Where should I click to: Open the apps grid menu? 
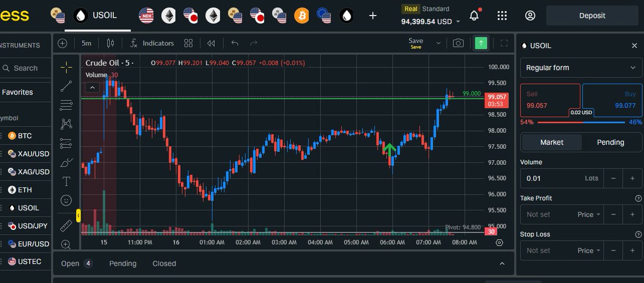pyautogui.click(x=502, y=16)
